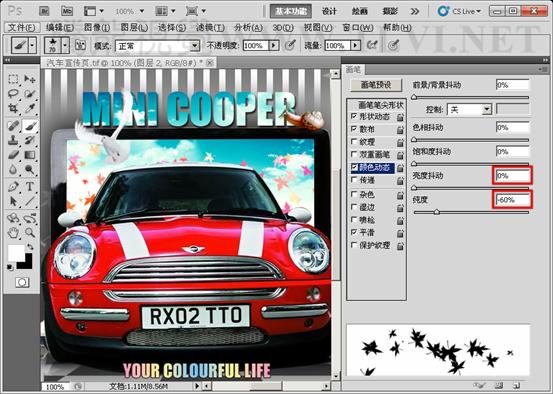This screenshot has height=394, width=553.
Task: Select the Pen tool
Action: 13,186
